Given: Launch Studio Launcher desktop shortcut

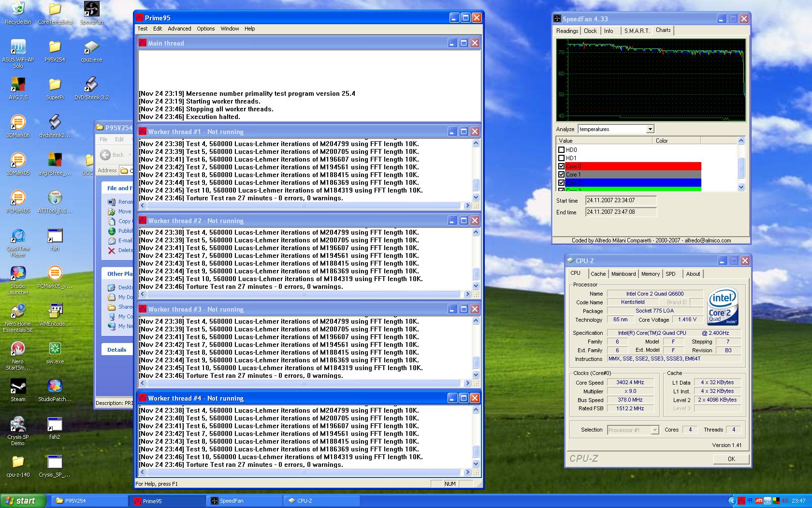Looking at the screenshot, I should click(18, 280).
